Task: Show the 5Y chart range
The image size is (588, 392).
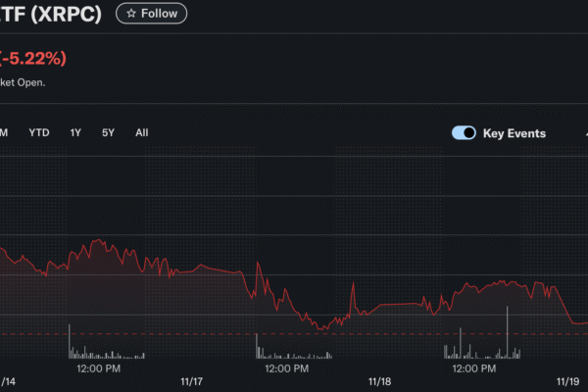Action: tap(108, 133)
